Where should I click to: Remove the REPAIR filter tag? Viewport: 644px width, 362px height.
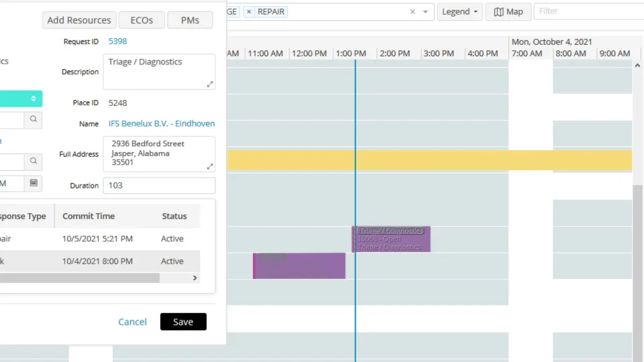point(249,12)
